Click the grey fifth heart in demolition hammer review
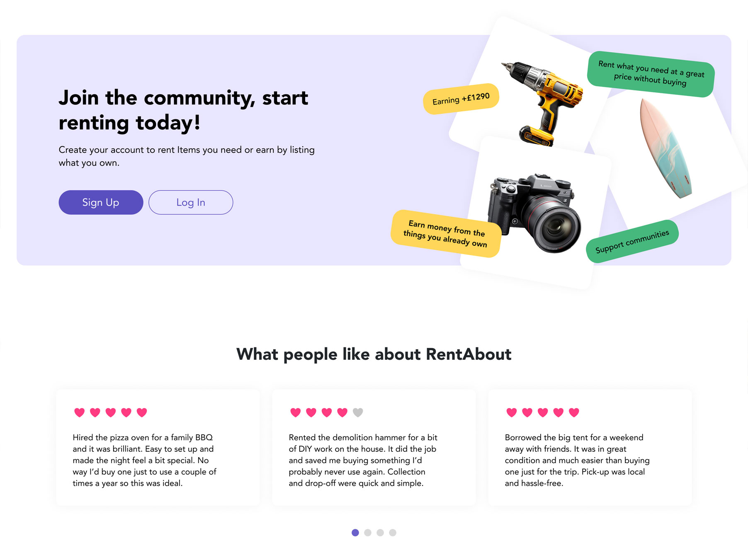Screen dimensions: 748x560 (358, 412)
